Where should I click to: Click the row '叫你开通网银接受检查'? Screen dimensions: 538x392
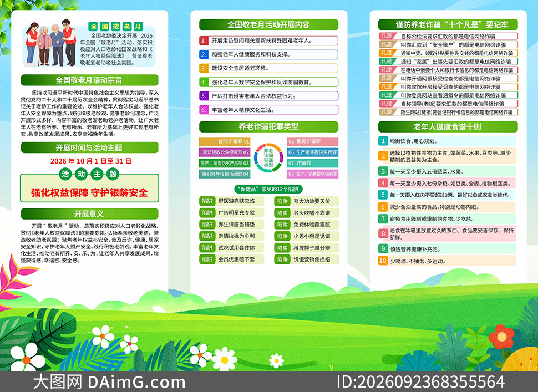click(x=449, y=79)
